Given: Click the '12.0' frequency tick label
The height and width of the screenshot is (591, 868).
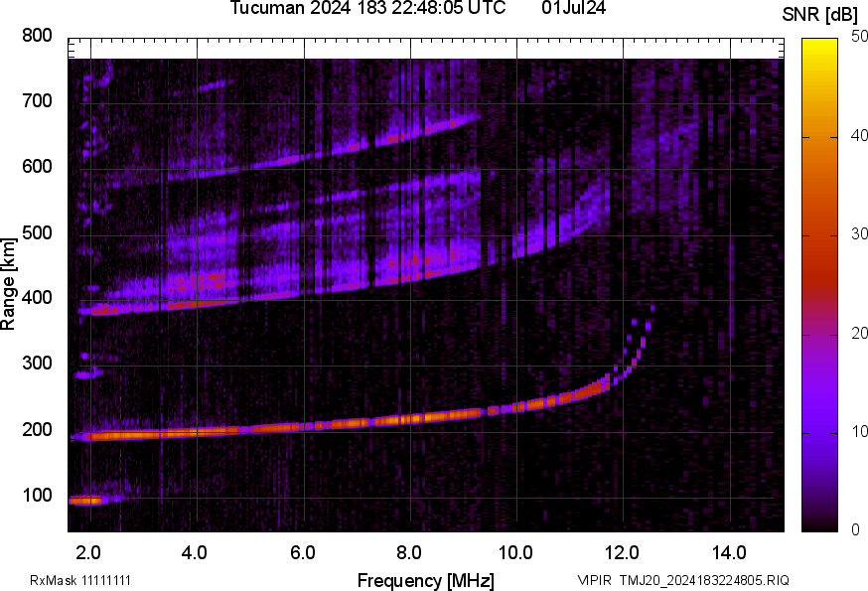Looking at the screenshot, I should click(623, 552).
